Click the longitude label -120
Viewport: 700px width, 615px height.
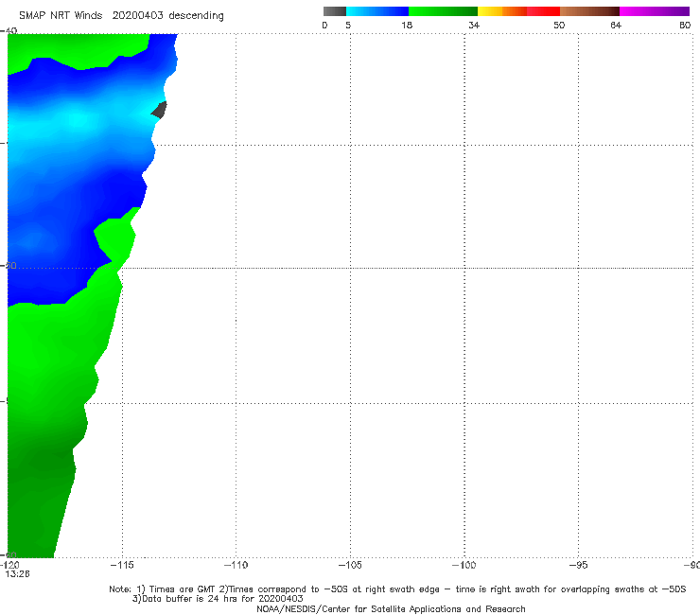coord(9,565)
